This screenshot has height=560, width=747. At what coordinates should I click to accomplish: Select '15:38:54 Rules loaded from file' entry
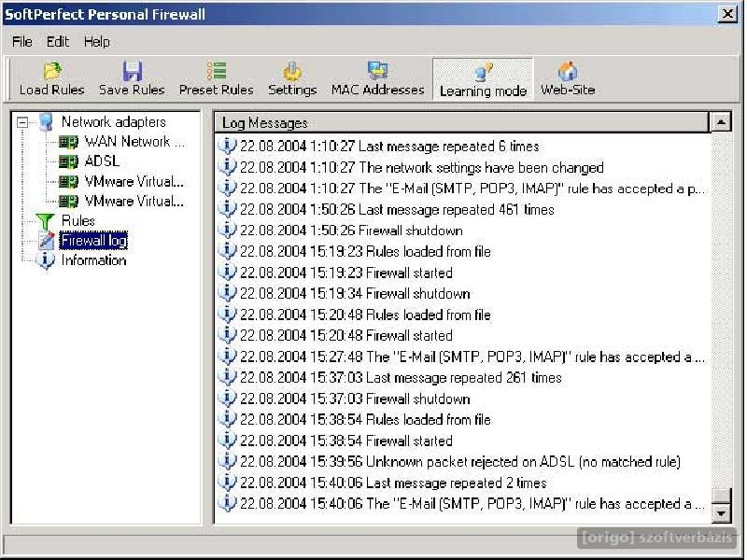pyautogui.click(x=365, y=419)
